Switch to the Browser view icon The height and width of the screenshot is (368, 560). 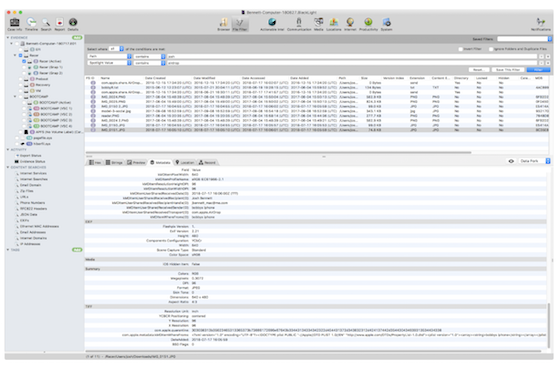(x=224, y=23)
